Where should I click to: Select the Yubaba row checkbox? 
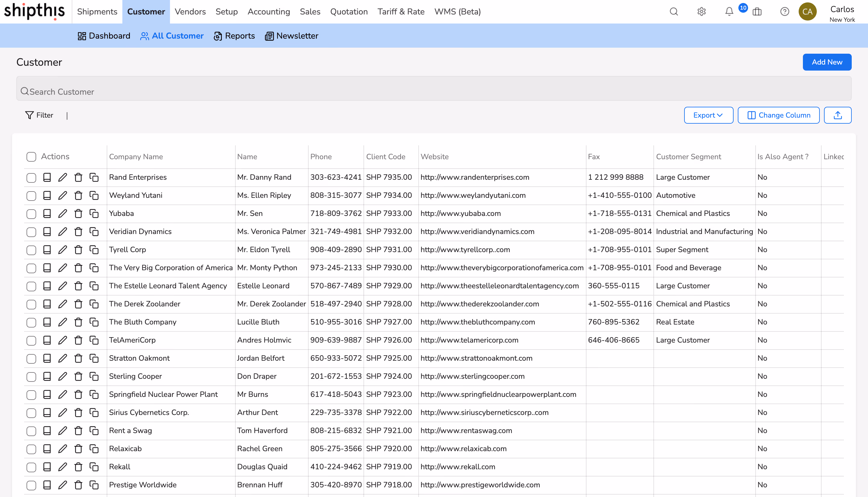tap(31, 214)
